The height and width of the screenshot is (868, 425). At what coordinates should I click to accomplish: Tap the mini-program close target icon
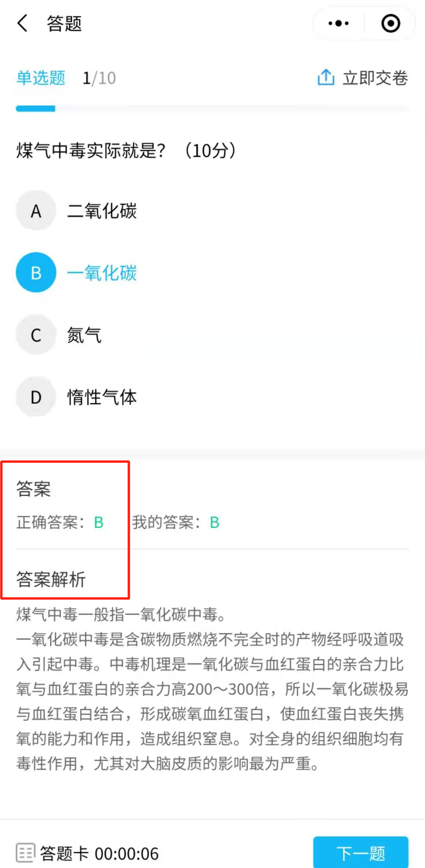pos(391,23)
